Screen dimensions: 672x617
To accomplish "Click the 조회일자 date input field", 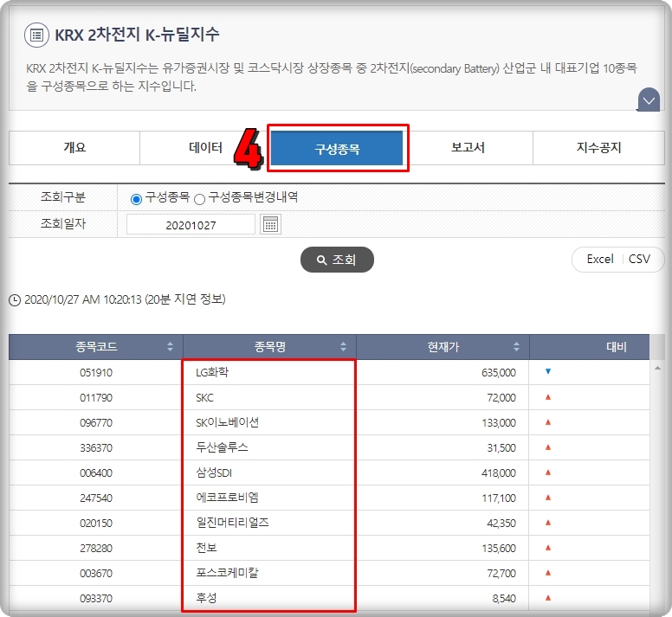I will pos(191,225).
